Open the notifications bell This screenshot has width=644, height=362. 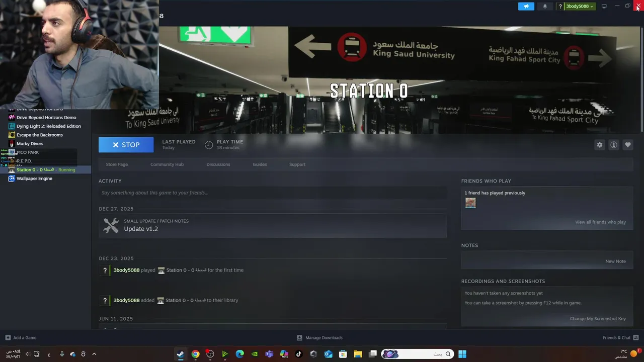[545, 7]
